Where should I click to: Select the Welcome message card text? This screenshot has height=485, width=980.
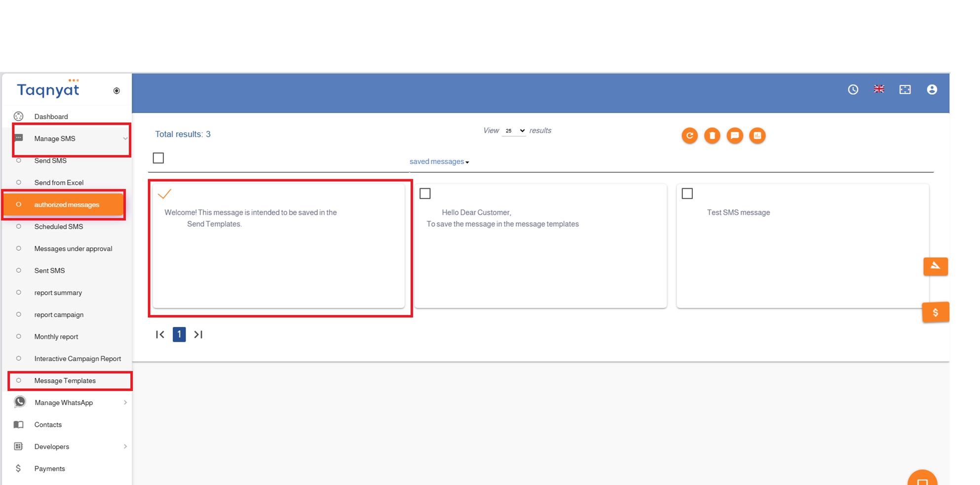pos(251,218)
